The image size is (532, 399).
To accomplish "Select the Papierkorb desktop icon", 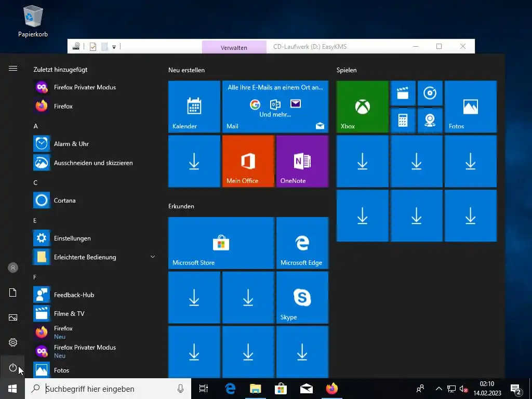I will [x=33, y=22].
